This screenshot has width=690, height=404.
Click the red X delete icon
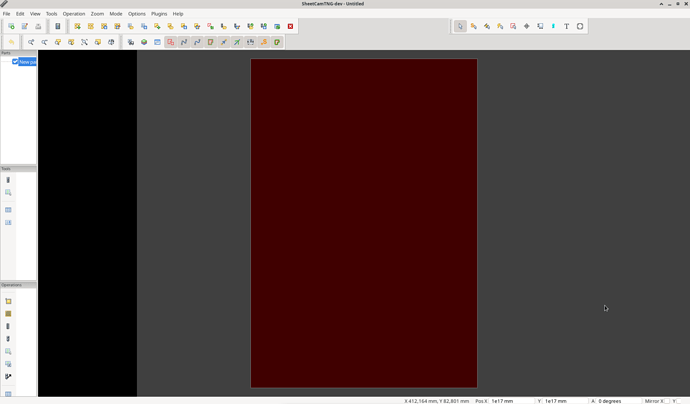(291, 27)
